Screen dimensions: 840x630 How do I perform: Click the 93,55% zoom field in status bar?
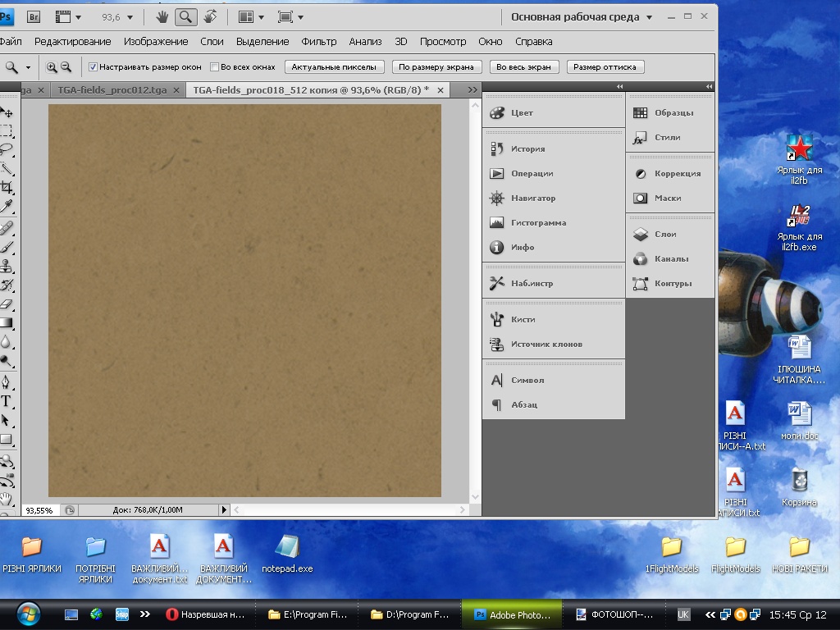[39, 509]
